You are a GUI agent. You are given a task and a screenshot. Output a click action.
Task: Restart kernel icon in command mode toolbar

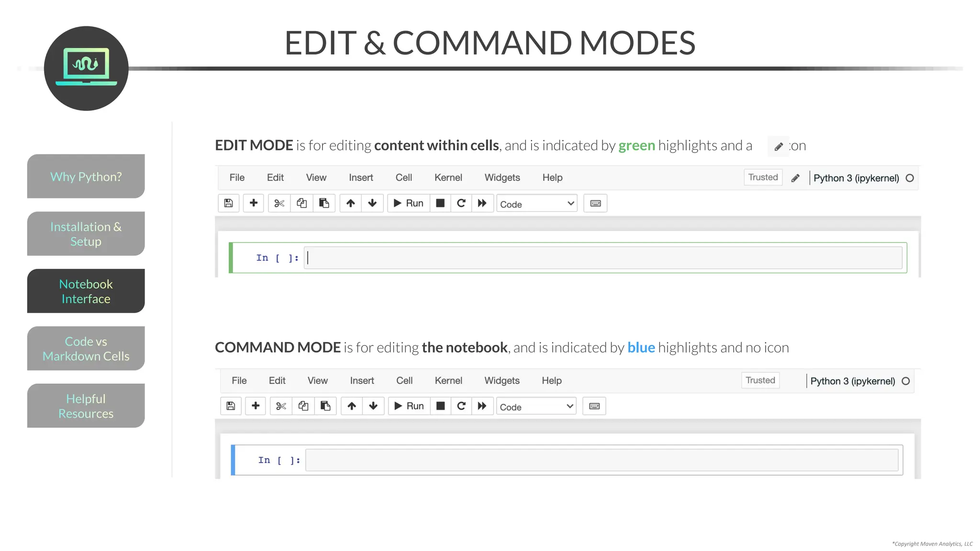pyautogui.click(x=461, y=406)
